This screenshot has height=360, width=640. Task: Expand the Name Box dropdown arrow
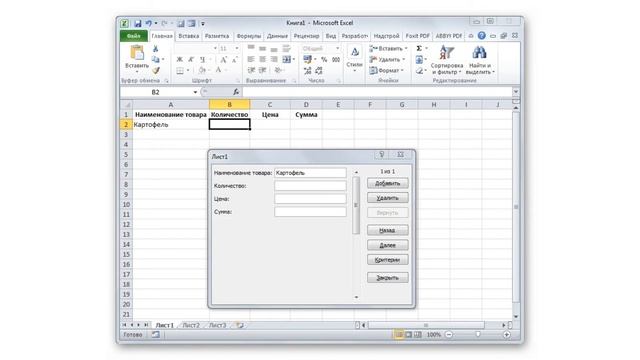[195, 92]
